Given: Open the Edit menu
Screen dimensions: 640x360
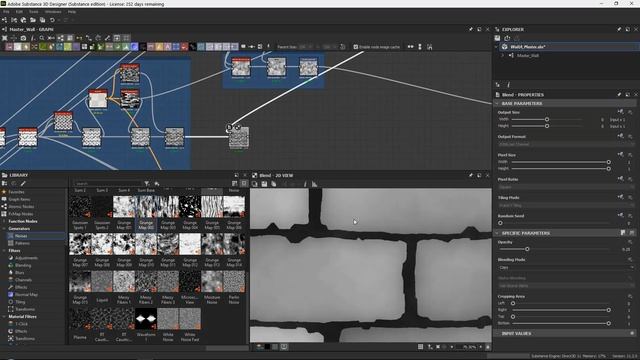Looking at the screenshot, I should (x=19, y=12).
